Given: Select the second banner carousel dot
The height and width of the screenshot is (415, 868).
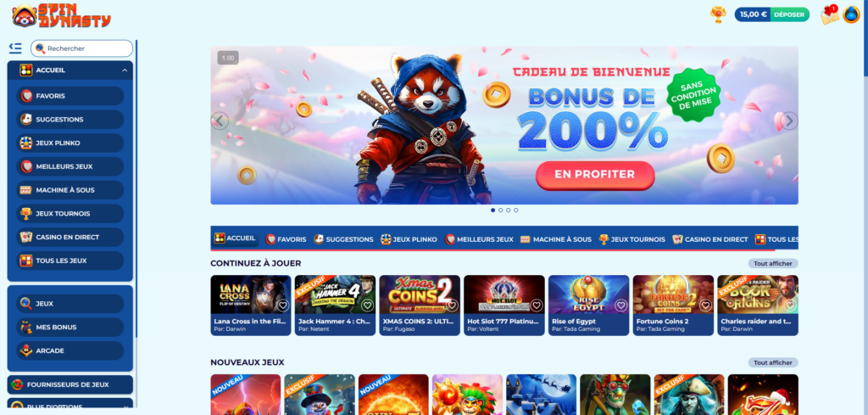Looking at the screenshot, I should [x=500, y=210].
